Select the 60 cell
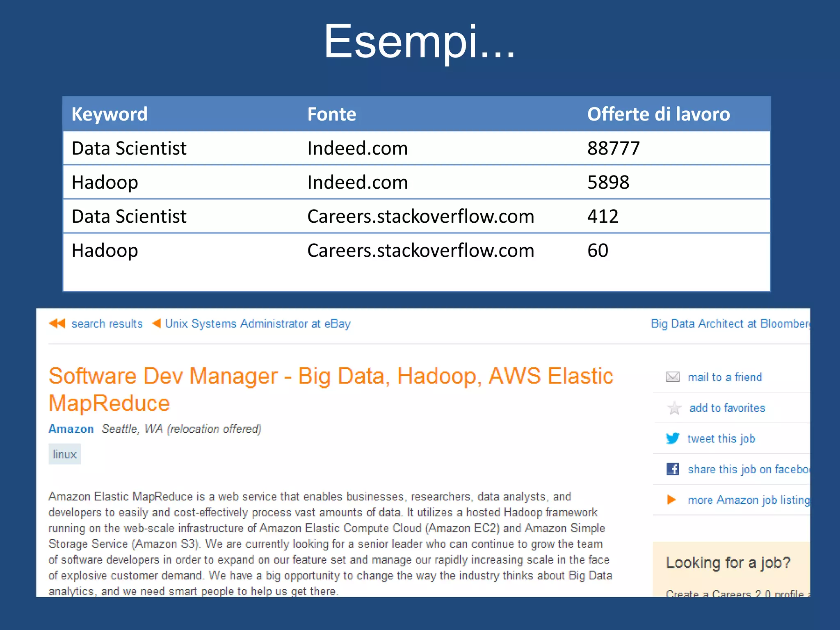Viewport: 840px width, 630px height. [x=598, y=250]
